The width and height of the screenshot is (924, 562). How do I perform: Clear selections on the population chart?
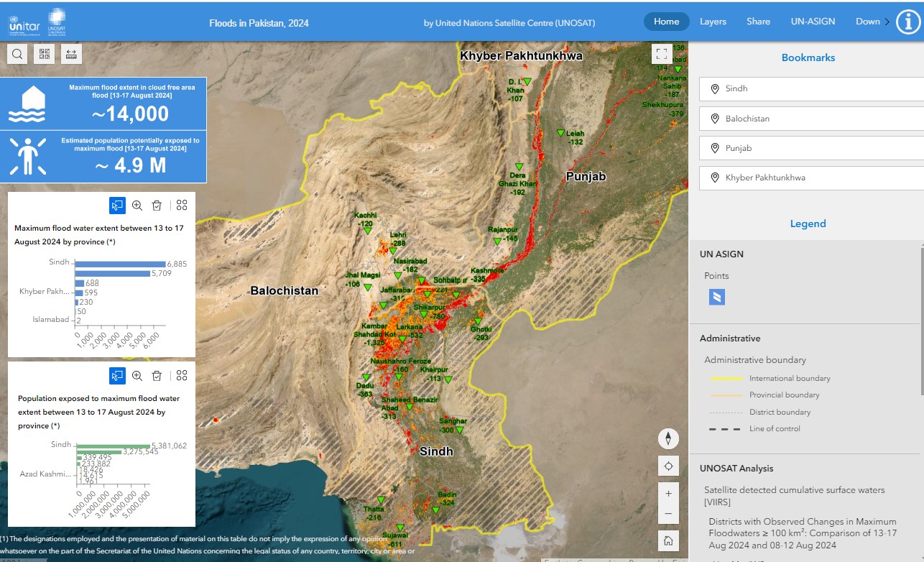coord(157,375)
